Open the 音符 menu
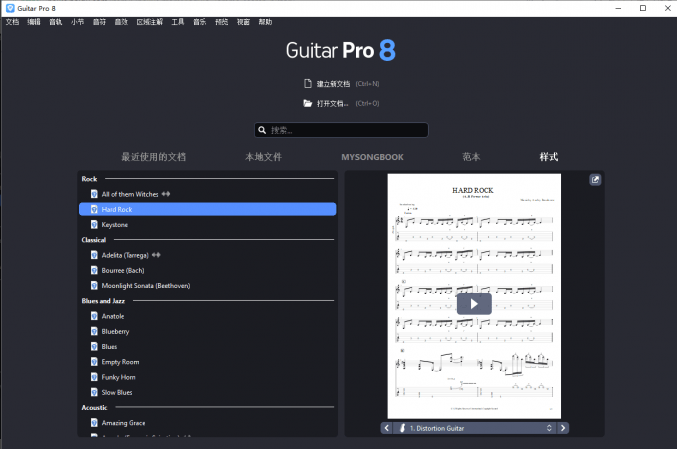The height and width of the screenshot is (449, 677). coord(99,22)
